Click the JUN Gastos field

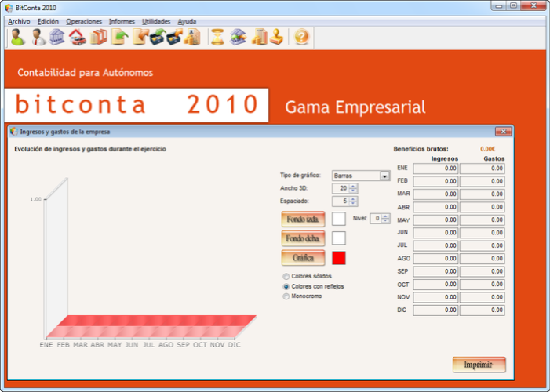coord(483,233)
